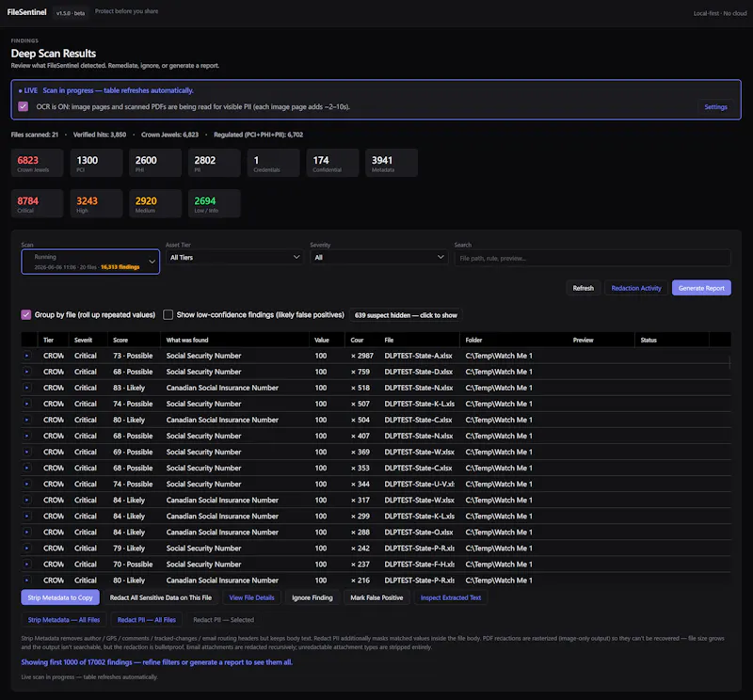753x700 pixels.
Task: Select the 2802 PII stat card
Action: [x=215, y=163]
